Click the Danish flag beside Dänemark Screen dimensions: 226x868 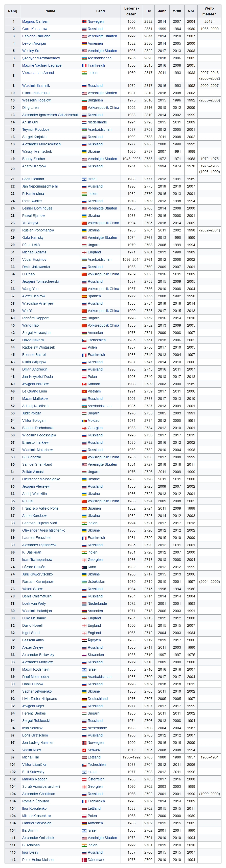(84, 860)
